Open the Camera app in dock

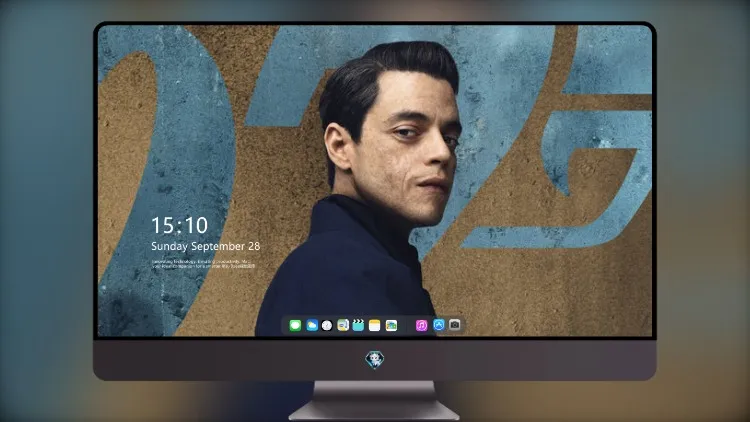coord(455,325)
